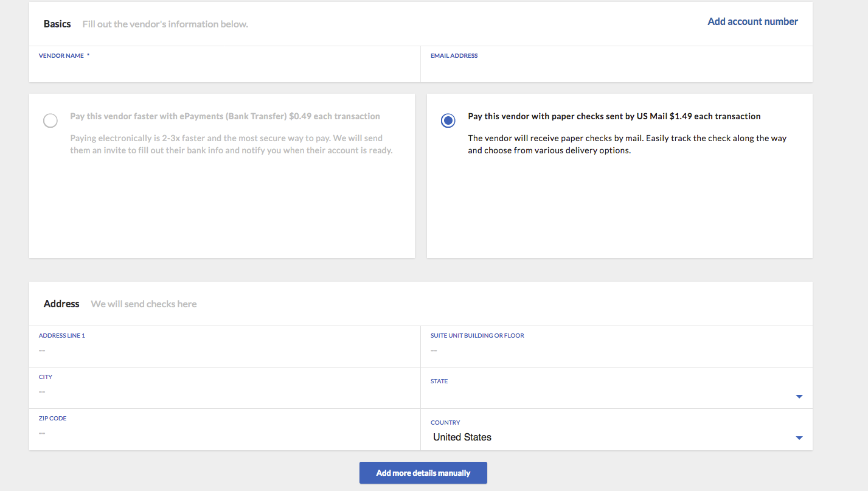The height and width of the screenshot is (491, 868).
Task: Click the Add account number link
Action: [752, 22]
